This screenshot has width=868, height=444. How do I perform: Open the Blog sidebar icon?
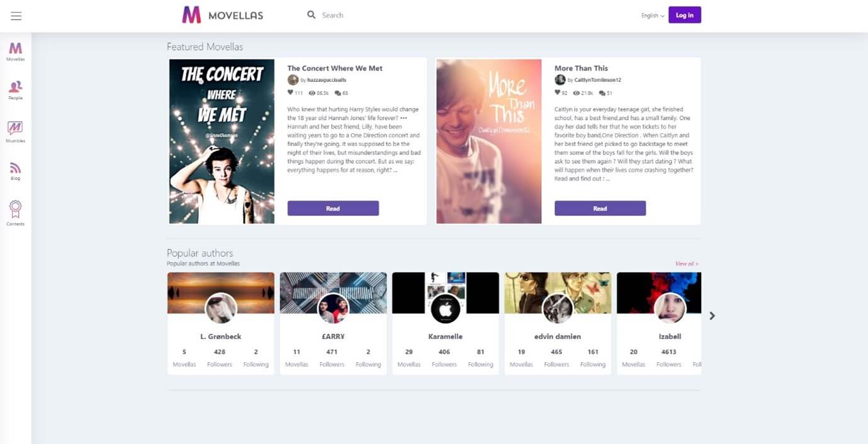(16, 170)
